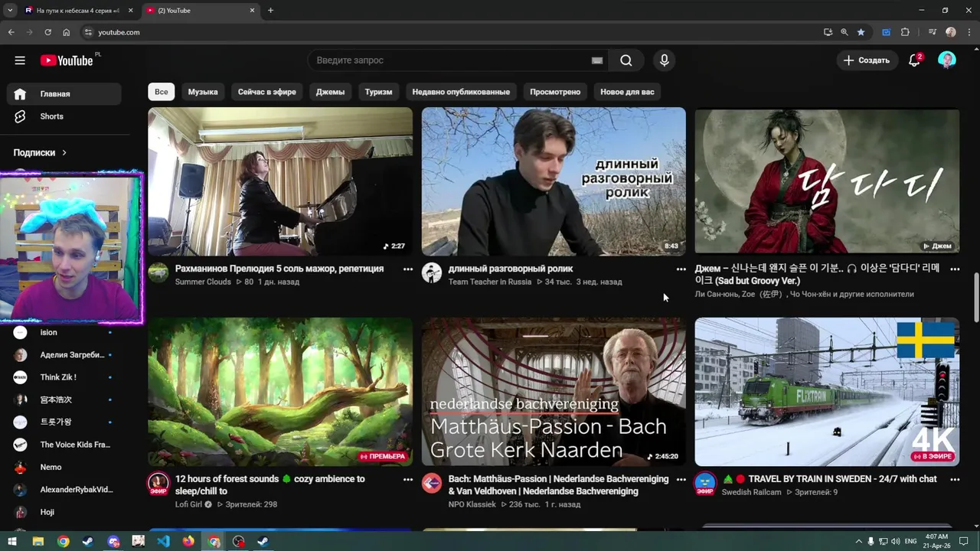Open the YouTube account avatar menu

coord(947,60)
